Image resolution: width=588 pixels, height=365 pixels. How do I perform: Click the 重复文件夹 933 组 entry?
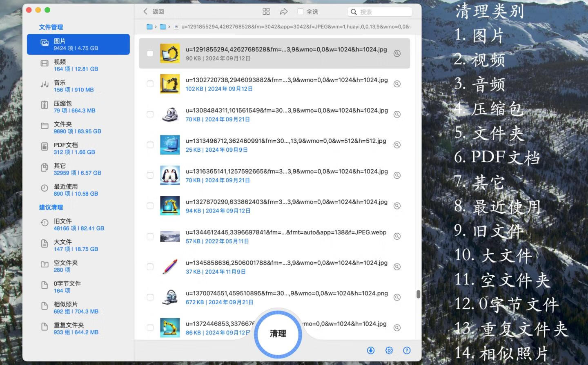(78, 329)
